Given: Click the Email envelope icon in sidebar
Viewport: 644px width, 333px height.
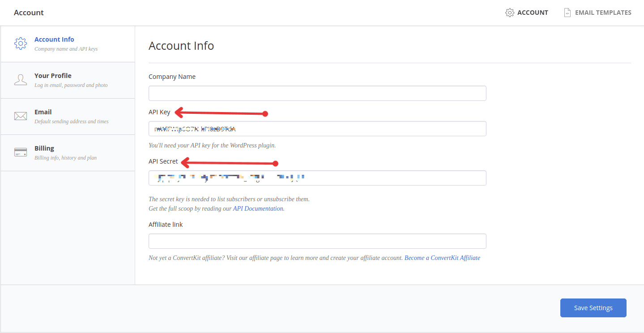Looking at the screenshot, I should (21, 116).
